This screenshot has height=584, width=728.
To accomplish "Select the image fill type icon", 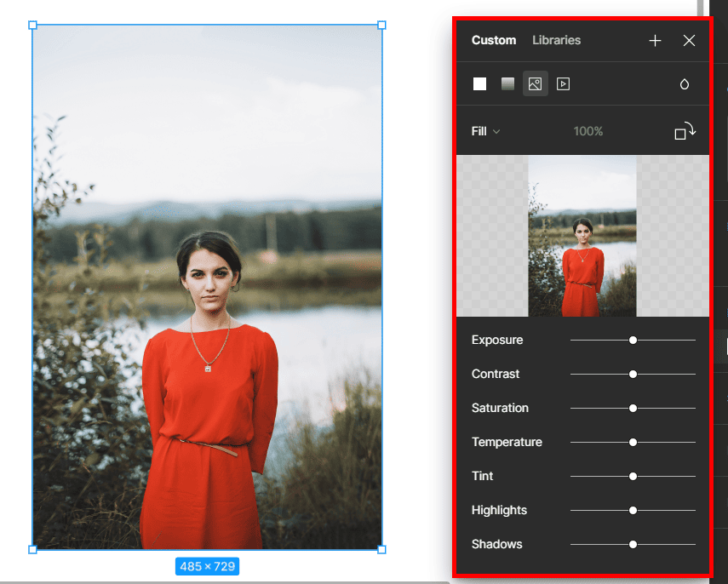I will point(535,83).
